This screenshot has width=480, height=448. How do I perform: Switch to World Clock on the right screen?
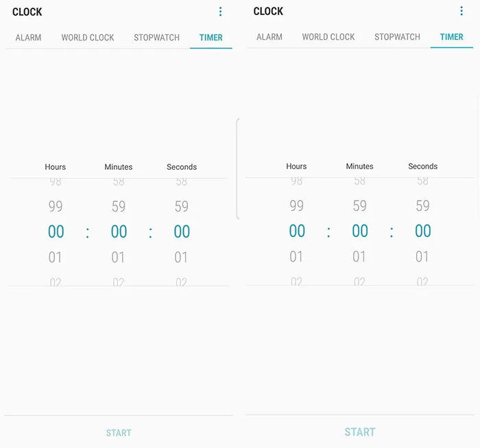pyautogui.click(x=328, y=37)
